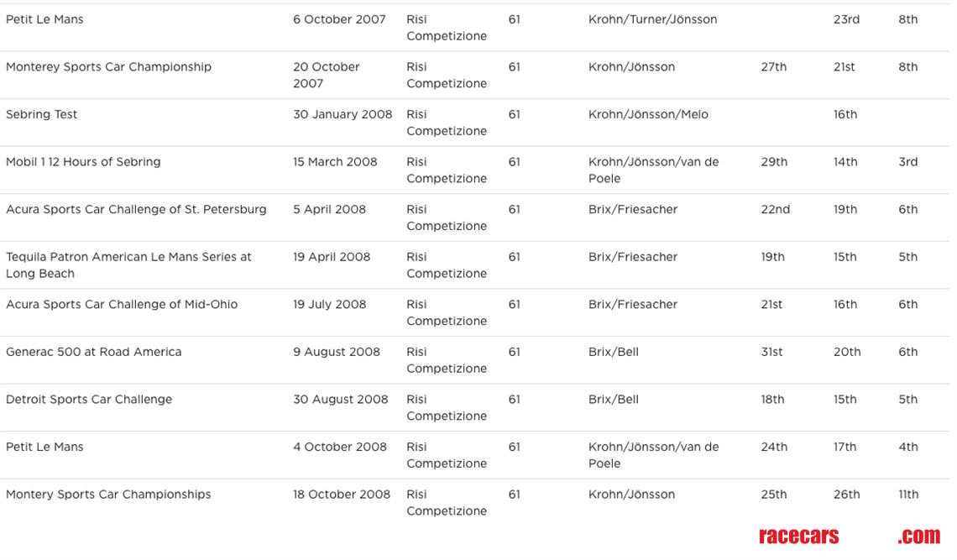
Task: Select the Acura Sports Car Challenge of Mid-Ohio
Action: coord(122,304)
